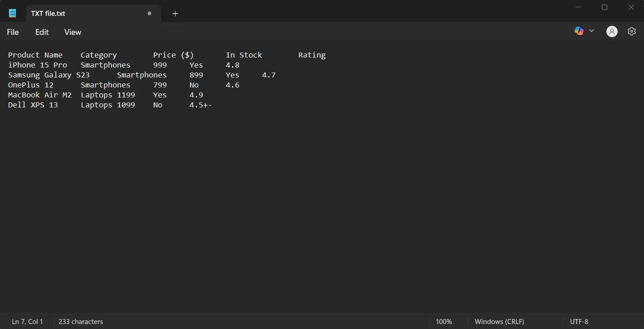Click the 'In Stock' header text
Image resolution: width=644 pixels, height=329 pixels.
244,55
